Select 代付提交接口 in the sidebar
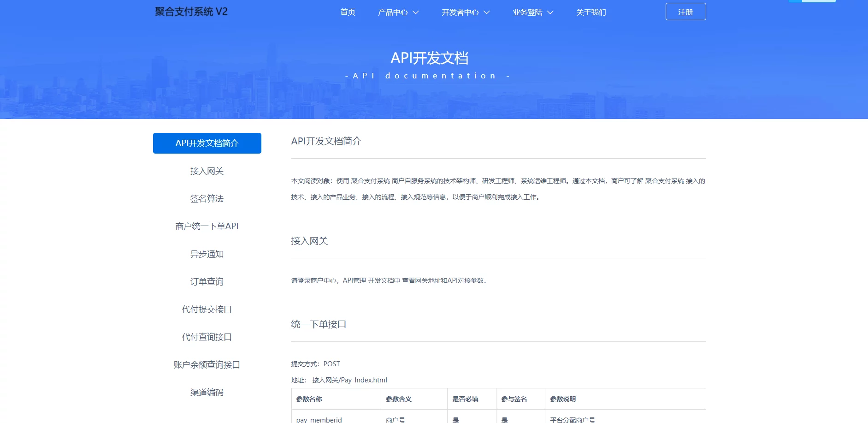The width and height of the screenshot is (868, 423). (207, 310)
